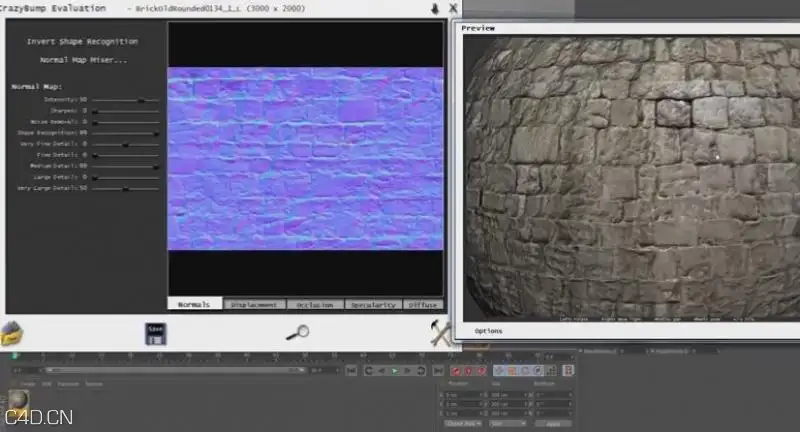
Task: Go to the start of the timeline
Action: click(351, 371)
